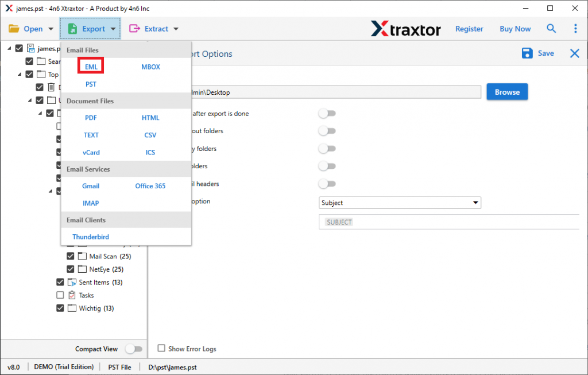Toggle the Compact View switch

133,349
